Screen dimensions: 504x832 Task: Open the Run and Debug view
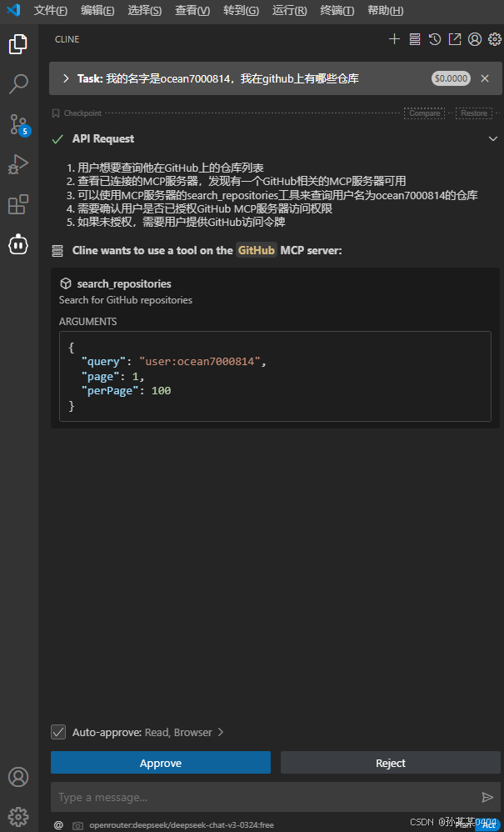[18, 164]
